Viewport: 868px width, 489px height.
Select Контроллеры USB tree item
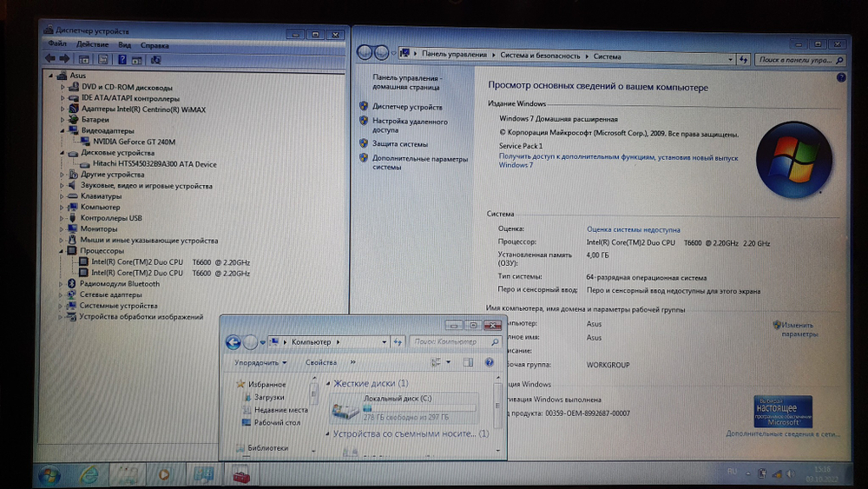coord(111,218)
